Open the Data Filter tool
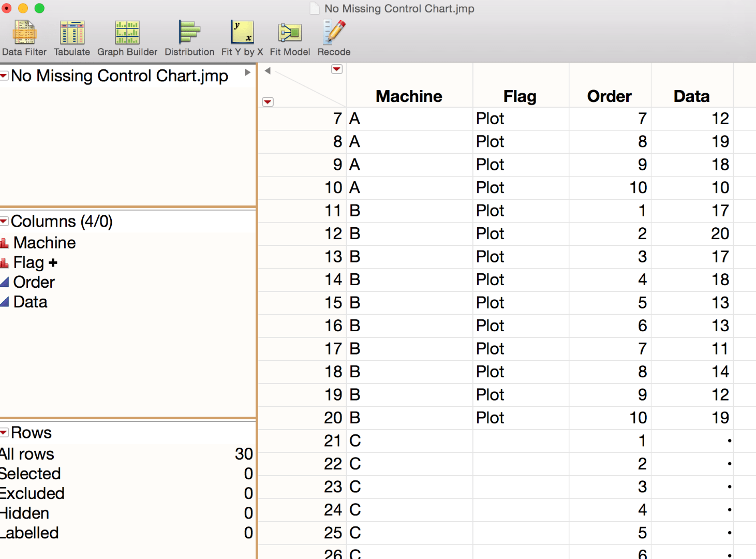 click(24, 38)
